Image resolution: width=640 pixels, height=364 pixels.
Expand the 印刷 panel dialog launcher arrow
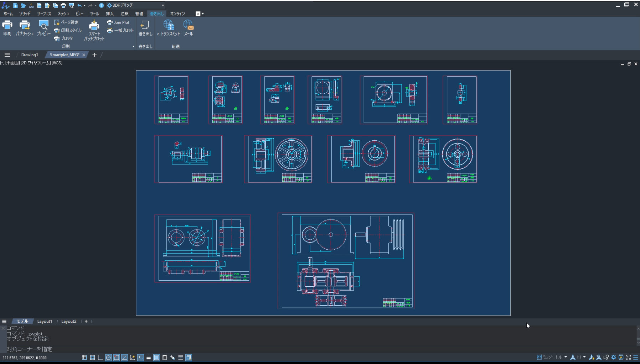[x=133, y=46]
